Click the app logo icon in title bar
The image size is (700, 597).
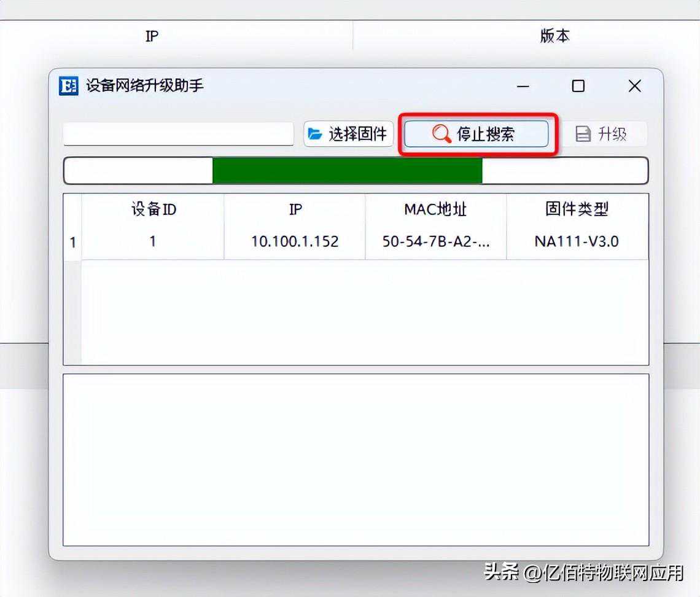click(68, 86)
